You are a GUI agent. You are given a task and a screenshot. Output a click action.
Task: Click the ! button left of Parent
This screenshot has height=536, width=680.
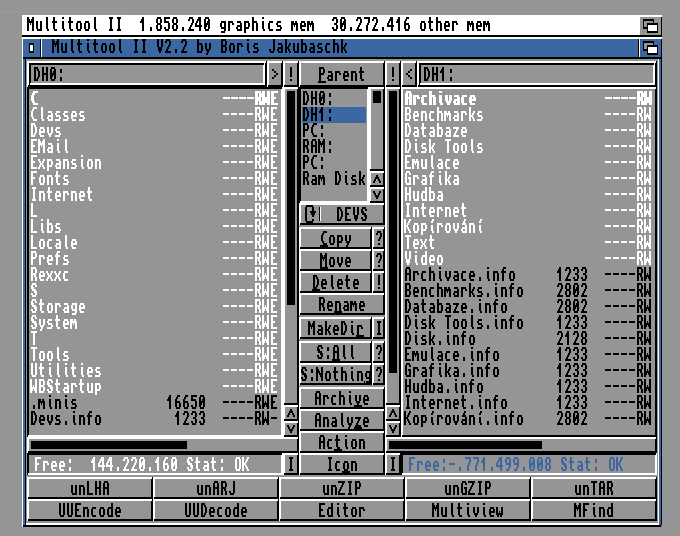point(291,74)
